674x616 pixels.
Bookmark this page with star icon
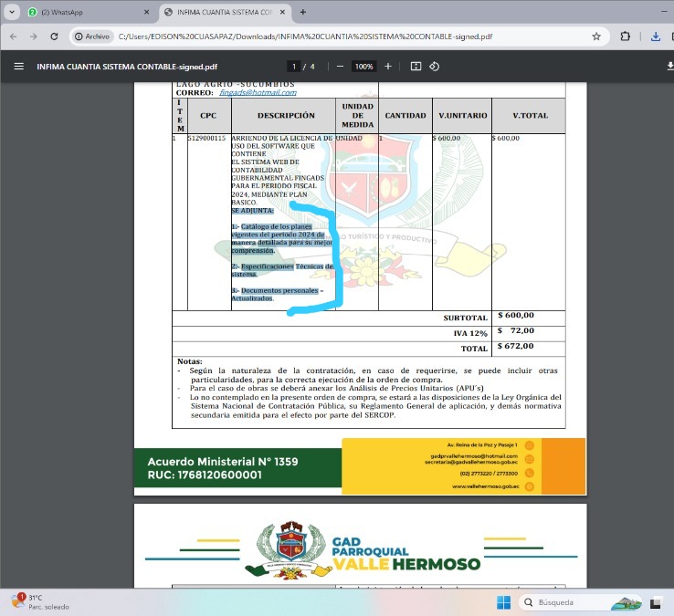click(x=596, y=37)
